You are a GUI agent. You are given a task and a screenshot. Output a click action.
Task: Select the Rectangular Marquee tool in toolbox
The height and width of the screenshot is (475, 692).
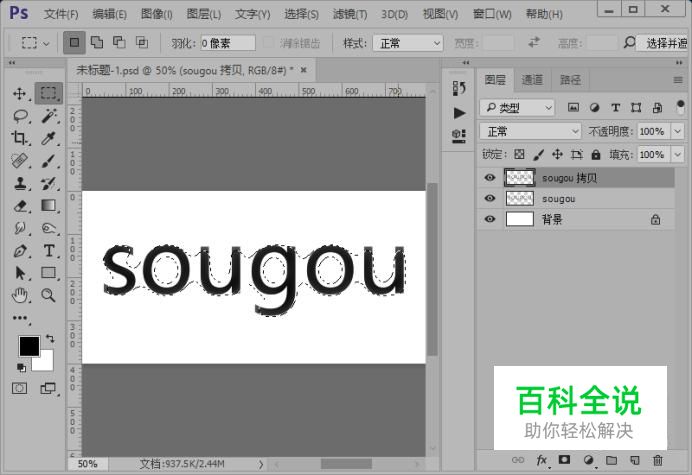point(49,93)
